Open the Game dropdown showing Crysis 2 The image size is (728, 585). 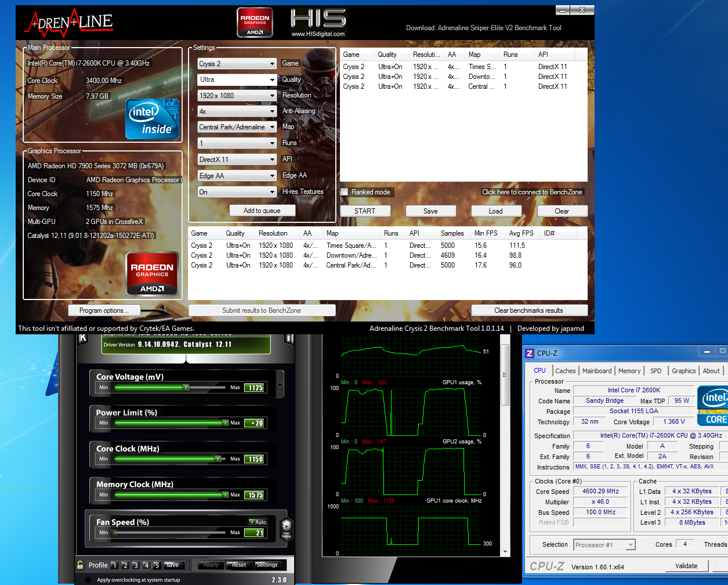click(237, 64)
